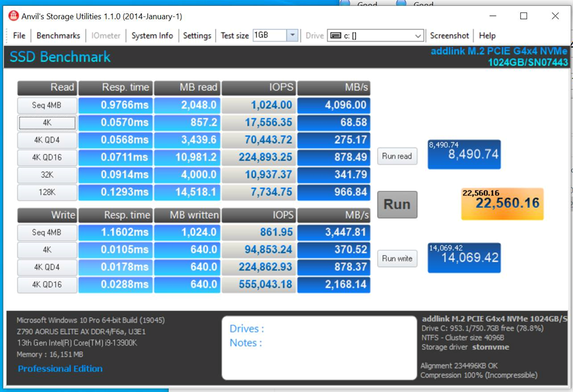The width and height of the screenshot is (573, 392).
Task: Open the System Info menu
Action: [x=152, y=36]
